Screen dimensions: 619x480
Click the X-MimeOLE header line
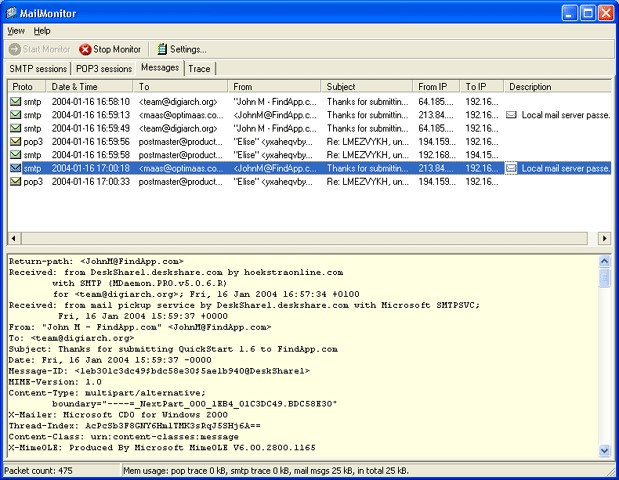(x=162, y=448)
